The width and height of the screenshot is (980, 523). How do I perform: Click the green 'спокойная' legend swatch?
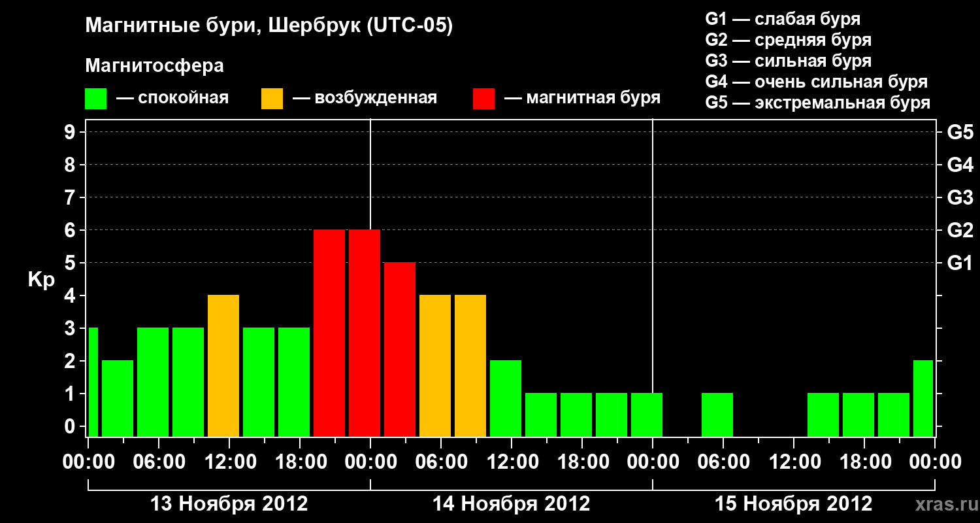(x=95, y=99)
